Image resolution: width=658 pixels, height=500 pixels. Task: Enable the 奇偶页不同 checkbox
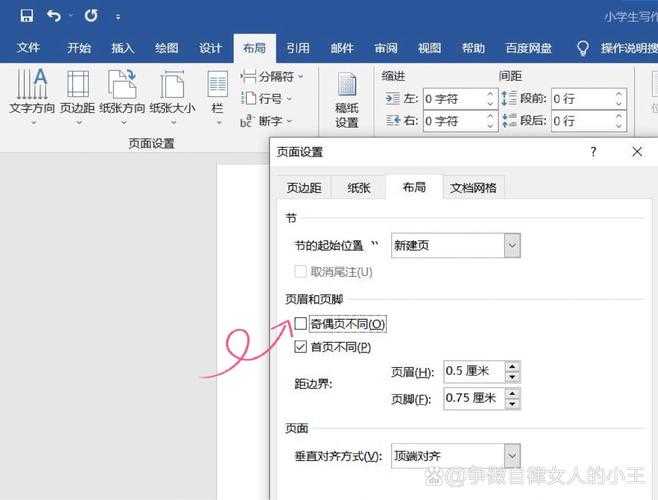pos(300,324)
